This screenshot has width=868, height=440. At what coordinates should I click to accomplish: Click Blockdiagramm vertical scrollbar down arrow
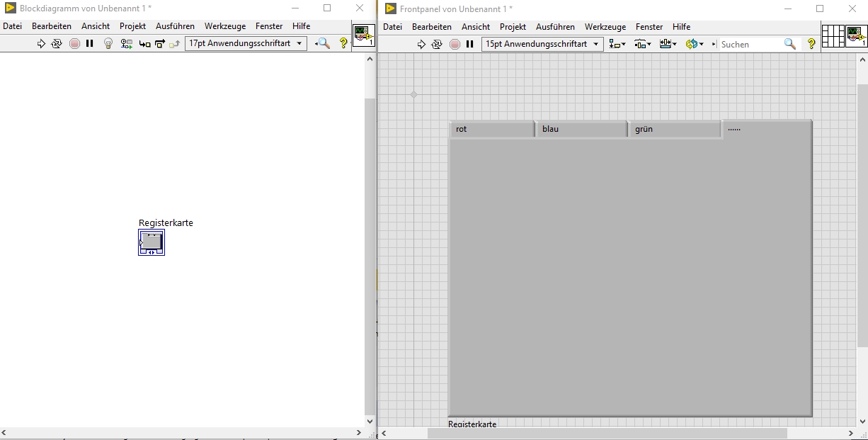pyautogui.click(x=370, y=421)
